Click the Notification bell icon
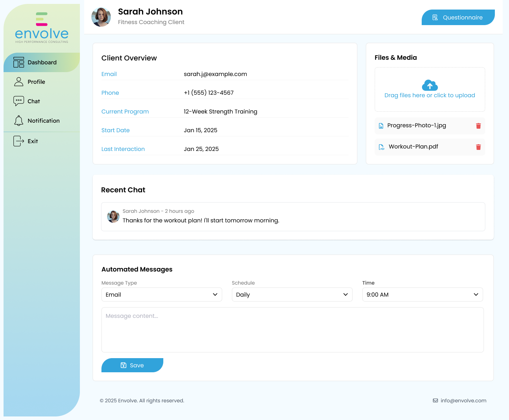The width and height of the screenshot is (509, 420). point(19,121)
